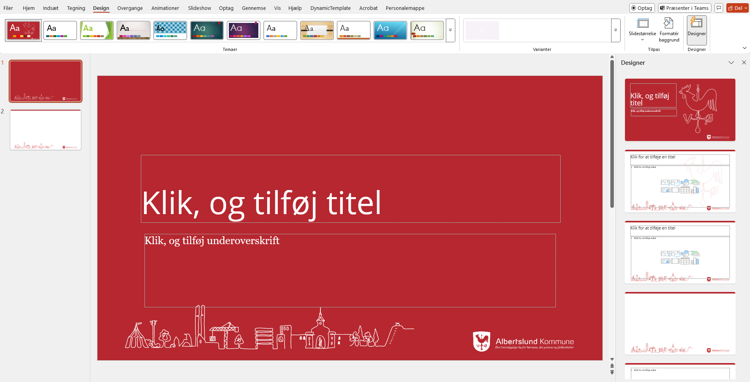Apply the dark purple theme
750x382 pixels.
[x=243, y=30]
